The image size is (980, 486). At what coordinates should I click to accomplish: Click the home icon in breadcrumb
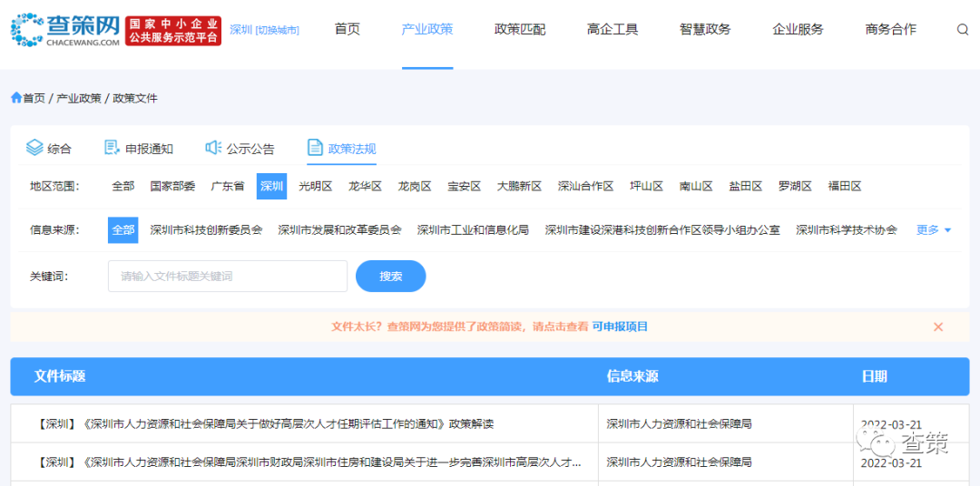pos(16,98)
